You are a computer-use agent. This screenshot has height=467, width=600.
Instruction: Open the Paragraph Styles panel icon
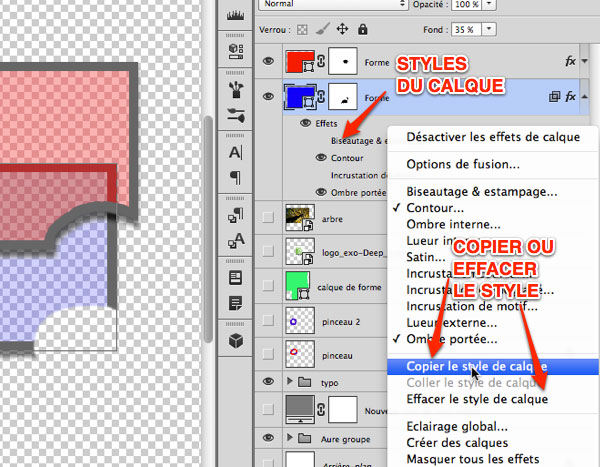(x=236, y=215)
